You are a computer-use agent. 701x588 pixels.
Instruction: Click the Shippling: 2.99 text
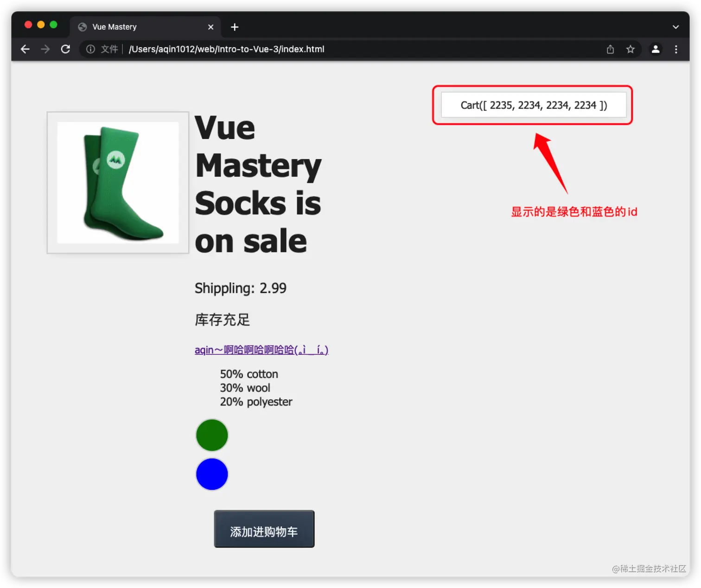(241, 288)
